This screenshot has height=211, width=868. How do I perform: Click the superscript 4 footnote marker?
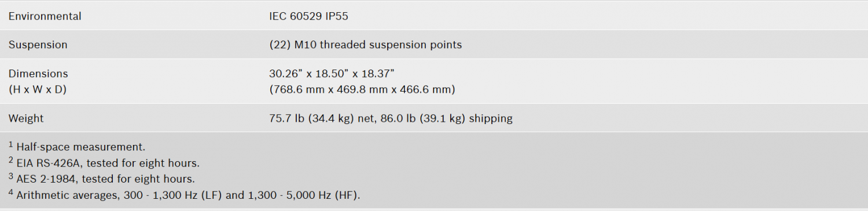[11, 193]
